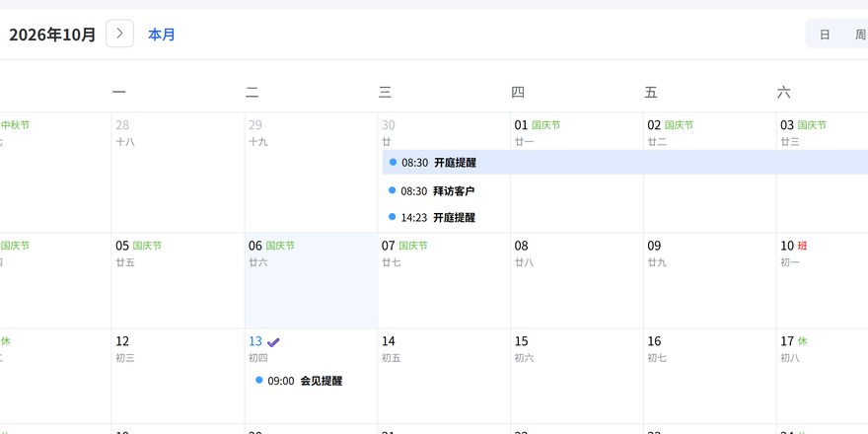This screenshot has width=868, height=434.
Task: Select date 03 国庆节
Action: pyautogui.click(x=822, y=173)
